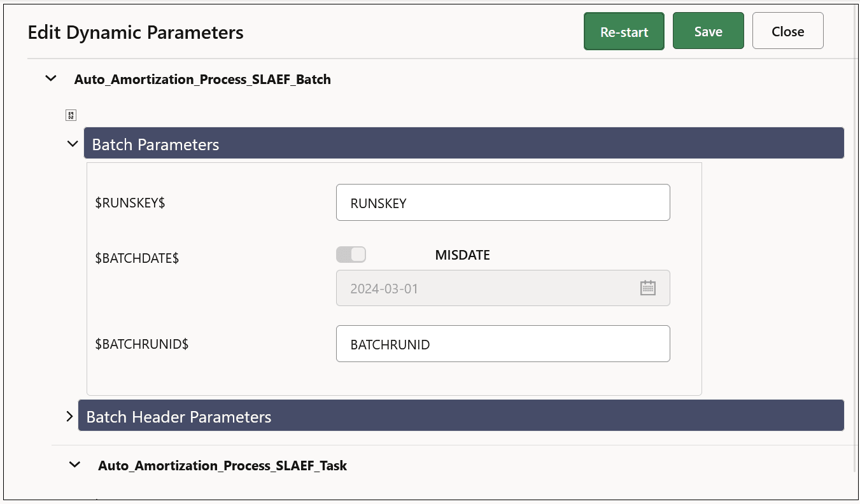Open the calendar picker icon for BATCHDATE
The image size is (860, 504).
(647, 288)
